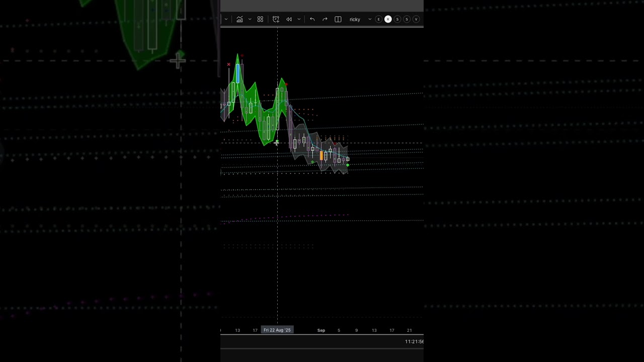
Task: Select the first 'S' circle button
Action: 397,19
